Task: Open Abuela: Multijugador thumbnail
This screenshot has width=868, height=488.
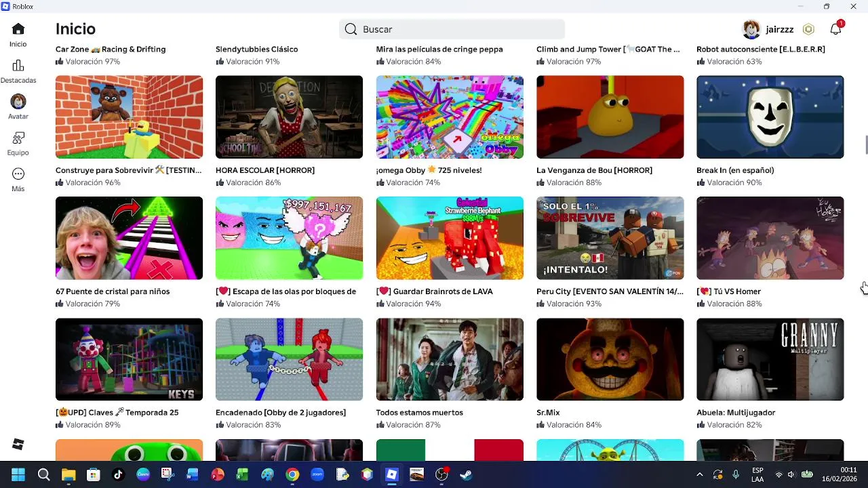Action: click(770, 359)
